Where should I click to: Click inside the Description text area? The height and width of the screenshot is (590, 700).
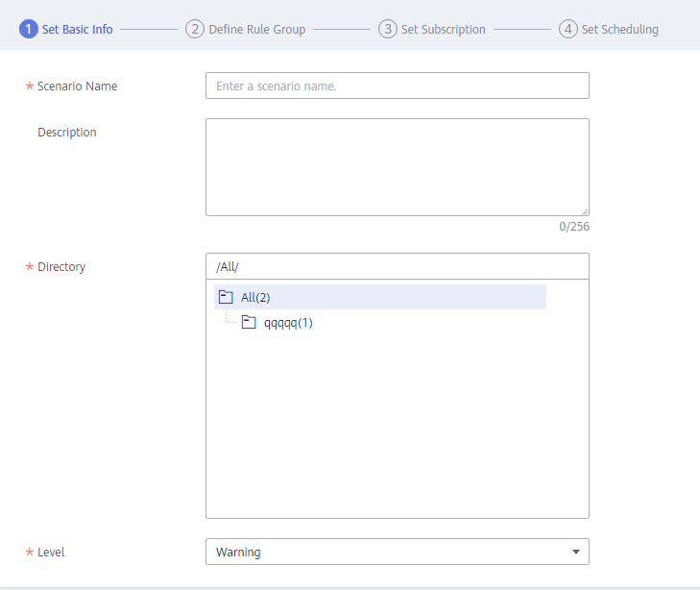pyautogui.click(x=398, y=167)
